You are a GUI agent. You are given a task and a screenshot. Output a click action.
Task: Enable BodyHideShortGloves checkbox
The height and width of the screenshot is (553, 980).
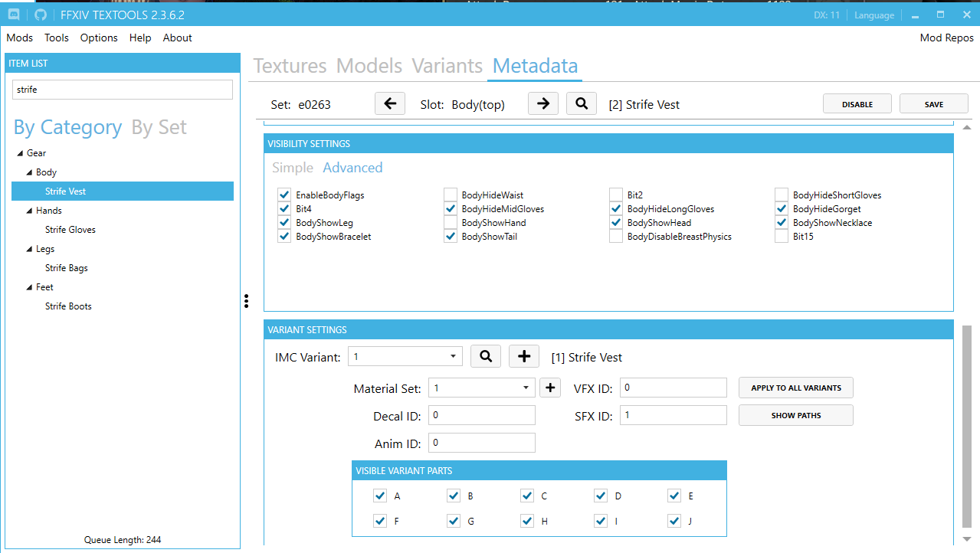[781, 195]
